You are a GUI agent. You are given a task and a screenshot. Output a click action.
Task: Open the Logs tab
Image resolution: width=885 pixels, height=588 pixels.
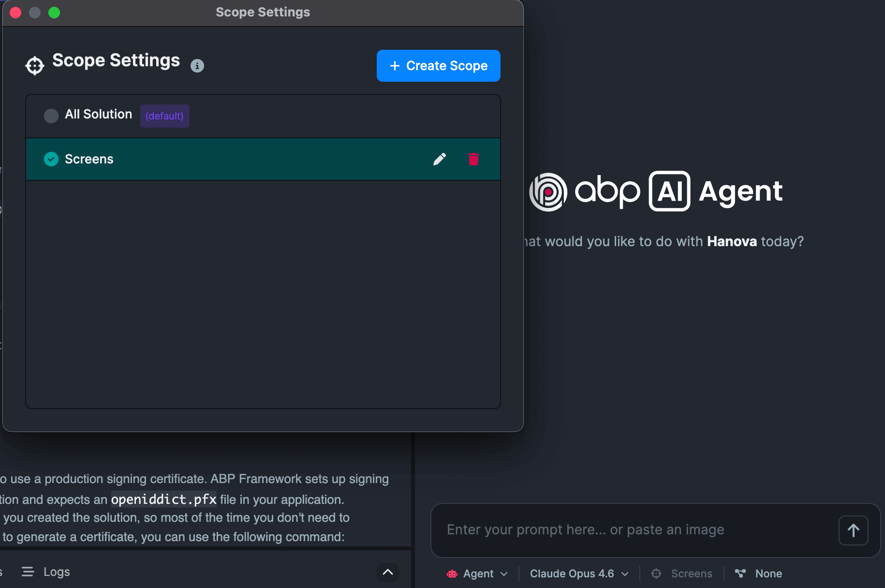point(46,572)
